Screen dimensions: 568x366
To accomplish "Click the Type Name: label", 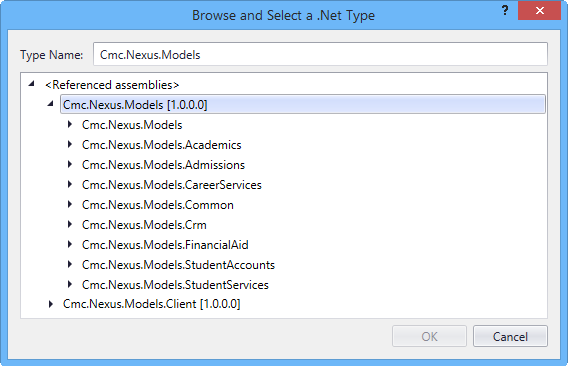I will point(52,55).
